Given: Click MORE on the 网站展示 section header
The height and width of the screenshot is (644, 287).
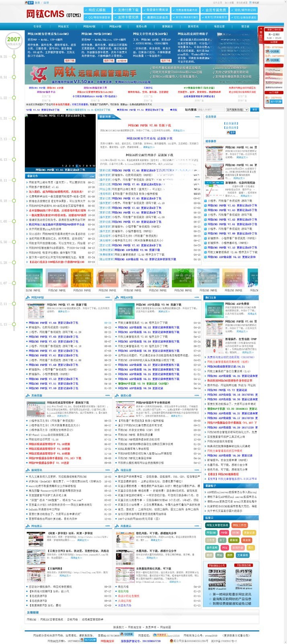Looking at the screenshot, I should coord(108,526).
